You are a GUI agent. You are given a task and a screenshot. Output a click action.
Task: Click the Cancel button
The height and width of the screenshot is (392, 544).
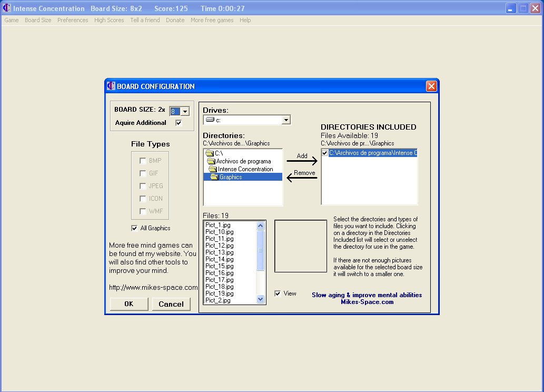[171, 304]
